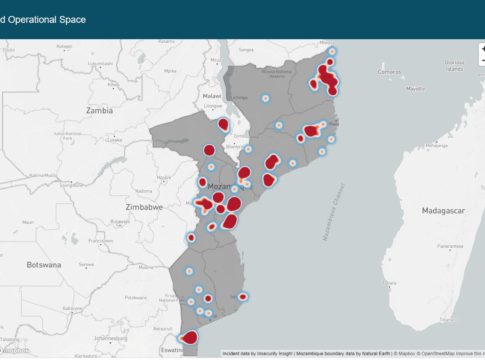Click the Mozambique country label on the map
Image resolution: width=485 pixels, height=360 pixels.
[x=230, y=187]
